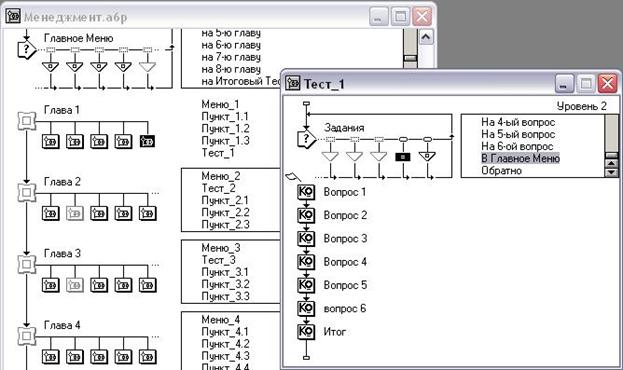Select 'В Главное Меню' list entry
The image size is (623, 370).
click(520, 158)
